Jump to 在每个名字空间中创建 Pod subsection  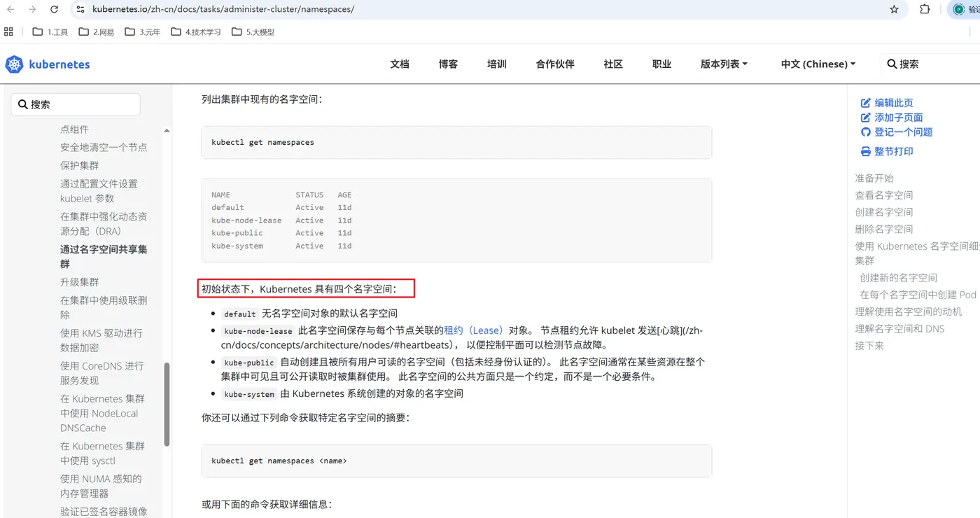point(918,295)
